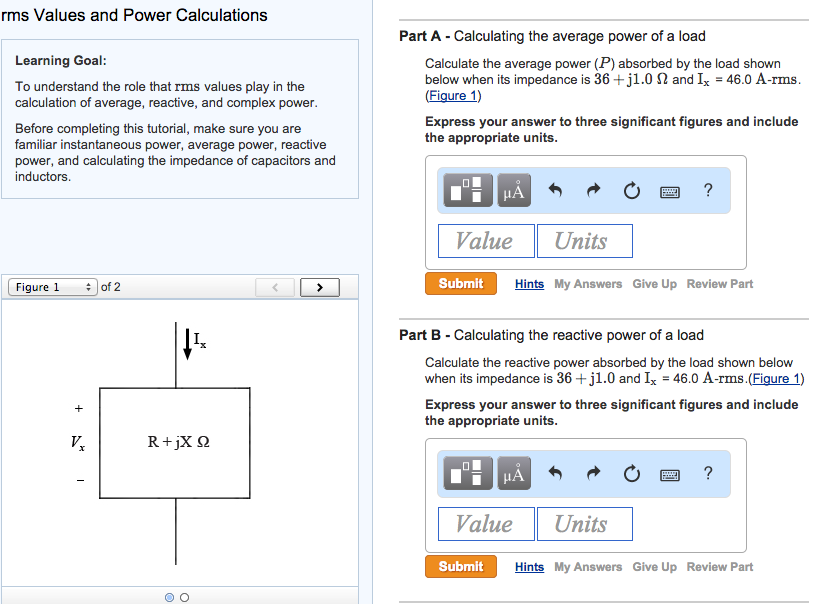Click the Value input field in Part A
This screenshot has height=604, width=813.
click(486, 240)
